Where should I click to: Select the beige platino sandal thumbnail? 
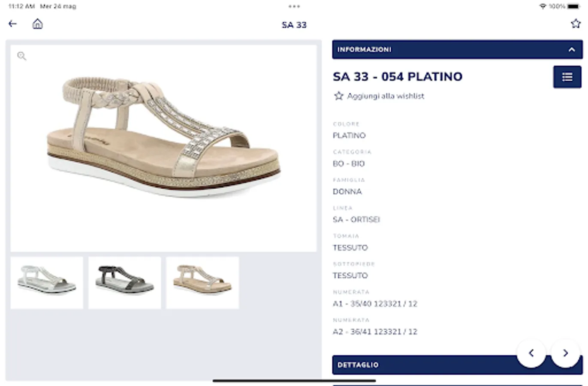coord(202,282)
